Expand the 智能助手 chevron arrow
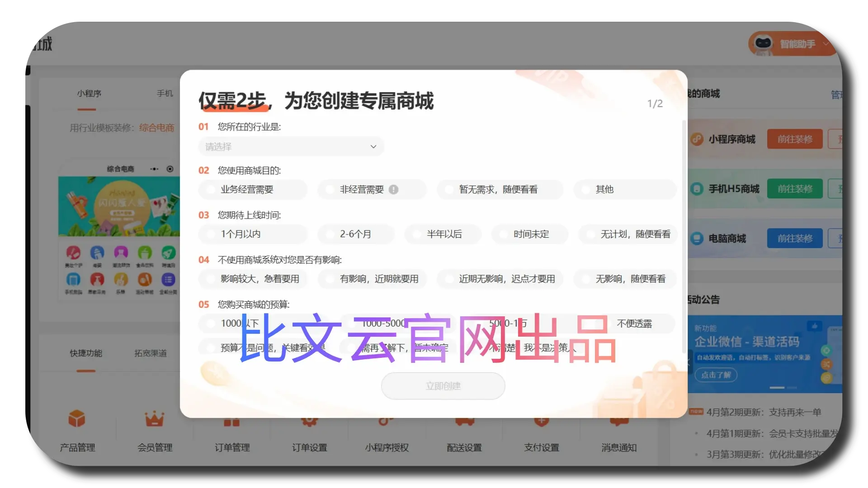The width and height of the screenshot is (868, 488). coord(826,44)
